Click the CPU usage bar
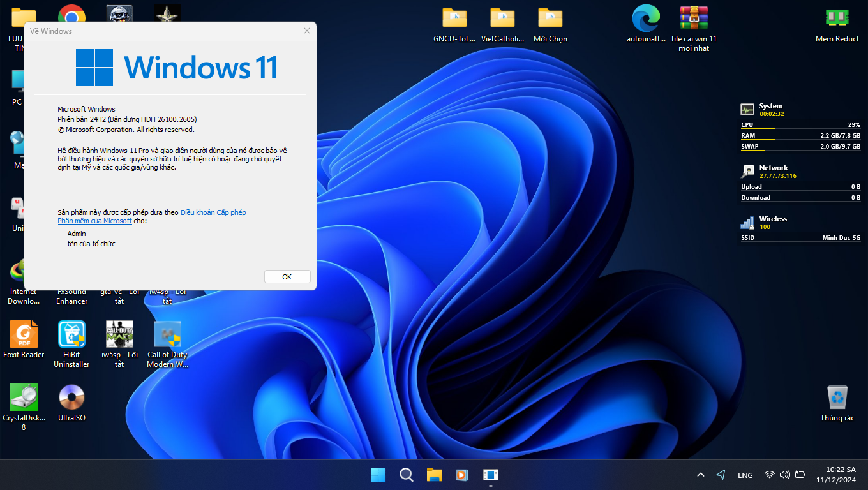 click(800, 125)
